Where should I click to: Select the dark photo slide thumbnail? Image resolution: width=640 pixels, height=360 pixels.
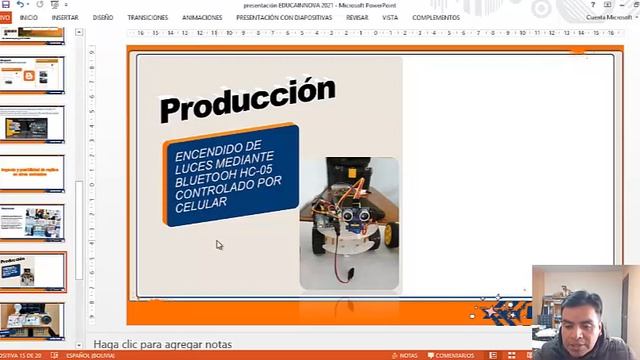32,125
